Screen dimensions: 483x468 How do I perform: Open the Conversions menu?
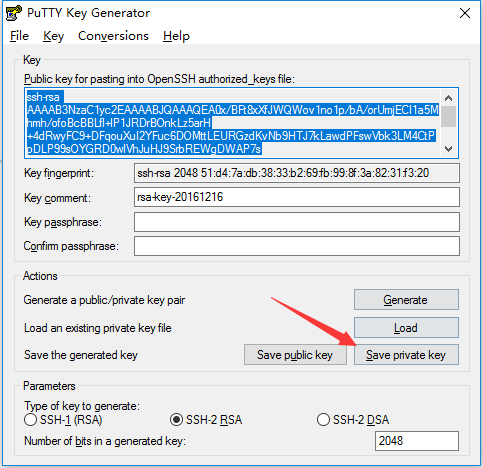[113, 36]
